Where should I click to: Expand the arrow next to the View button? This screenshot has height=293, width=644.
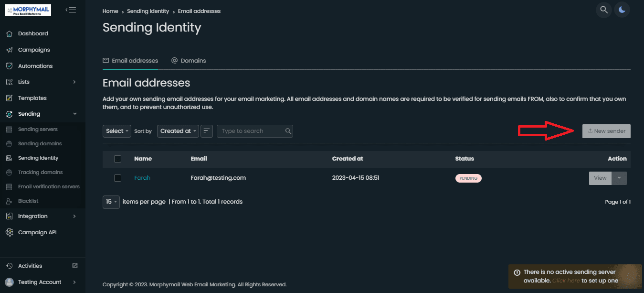click(619, 178)
